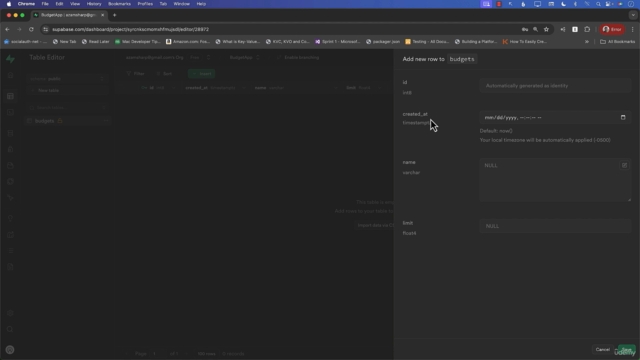Open tab search dropdown chevron
The width and height of the screenshot is (640, 360).
tap(633, 15)
